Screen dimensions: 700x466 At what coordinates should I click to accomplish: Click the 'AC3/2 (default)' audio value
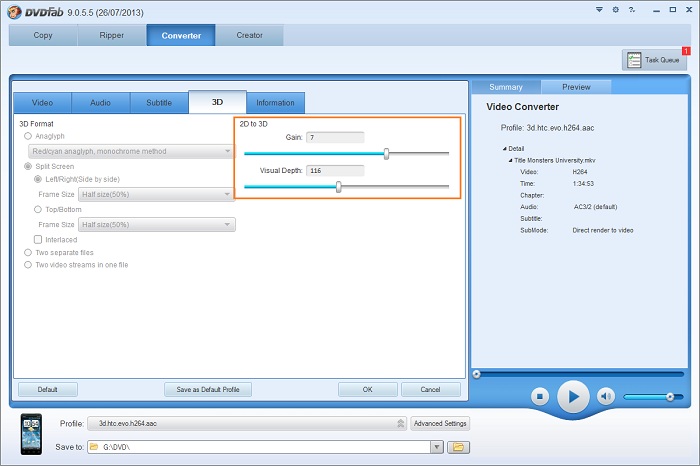[x=595, y=207]
